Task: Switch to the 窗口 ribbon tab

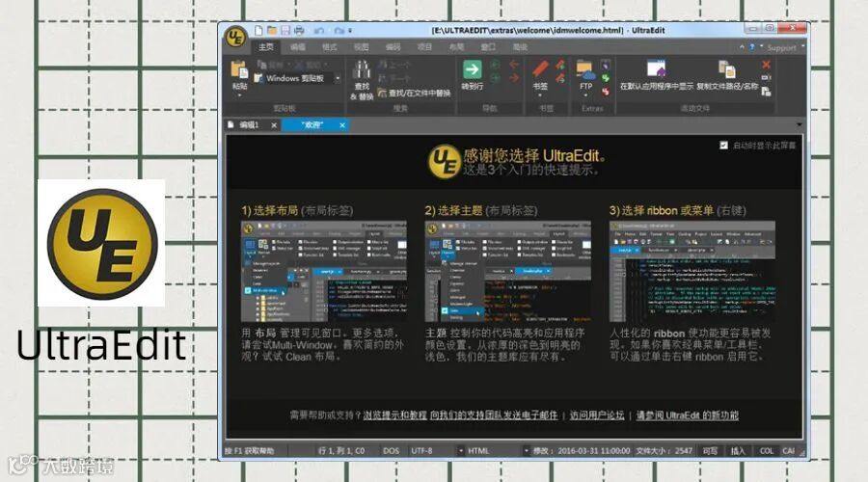Action: coord(488,47)
